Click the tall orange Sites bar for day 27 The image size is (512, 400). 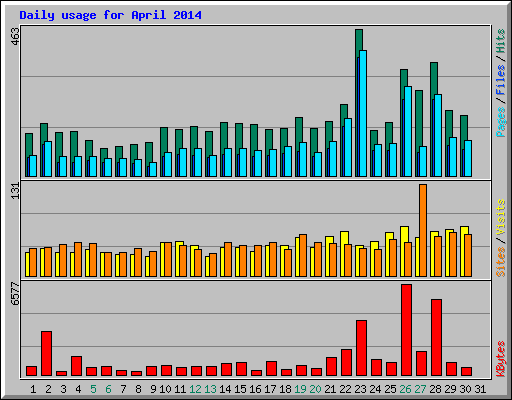423,230
